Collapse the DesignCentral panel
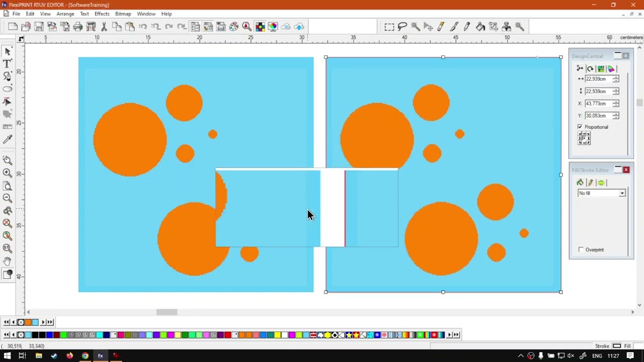644x362 pixels. [618, 56]
